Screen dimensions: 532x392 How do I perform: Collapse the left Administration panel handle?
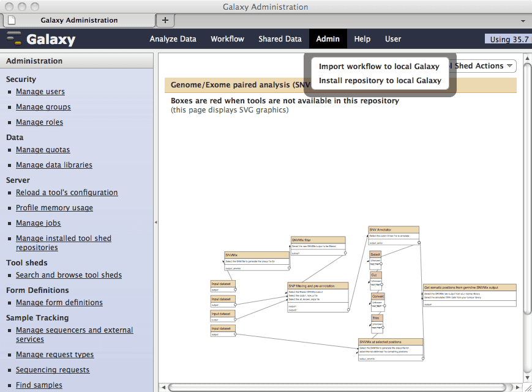(x=155, y=222)
